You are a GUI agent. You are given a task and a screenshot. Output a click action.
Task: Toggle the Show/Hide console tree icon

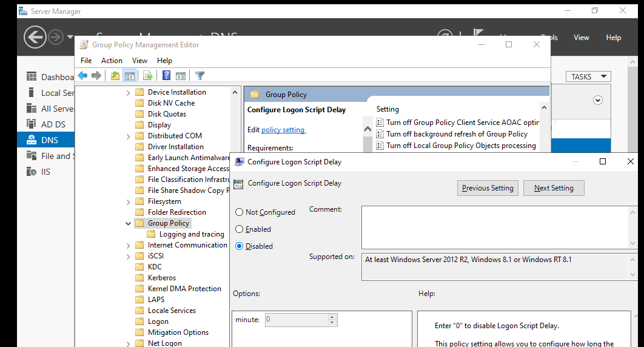pos(130,76)
